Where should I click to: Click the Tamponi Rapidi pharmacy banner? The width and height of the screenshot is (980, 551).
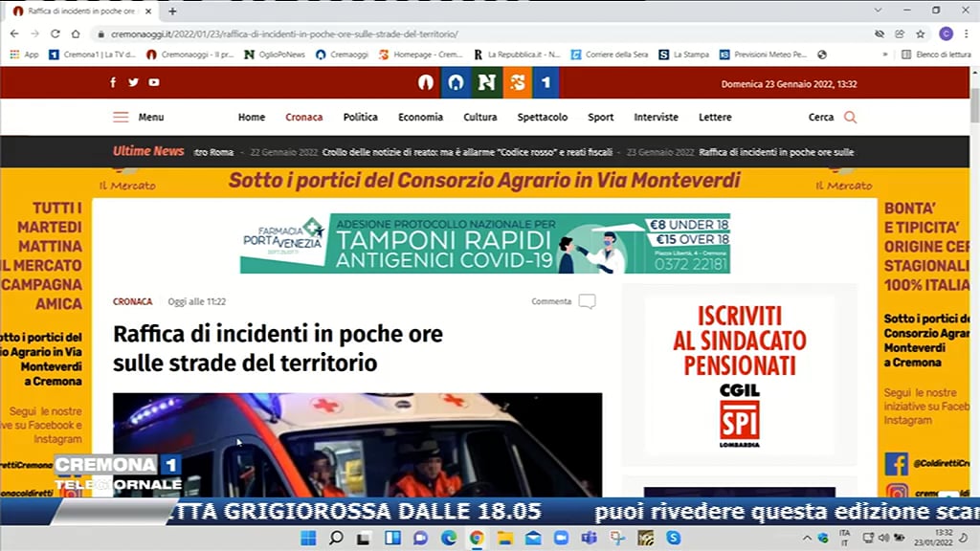pos(484,244)
